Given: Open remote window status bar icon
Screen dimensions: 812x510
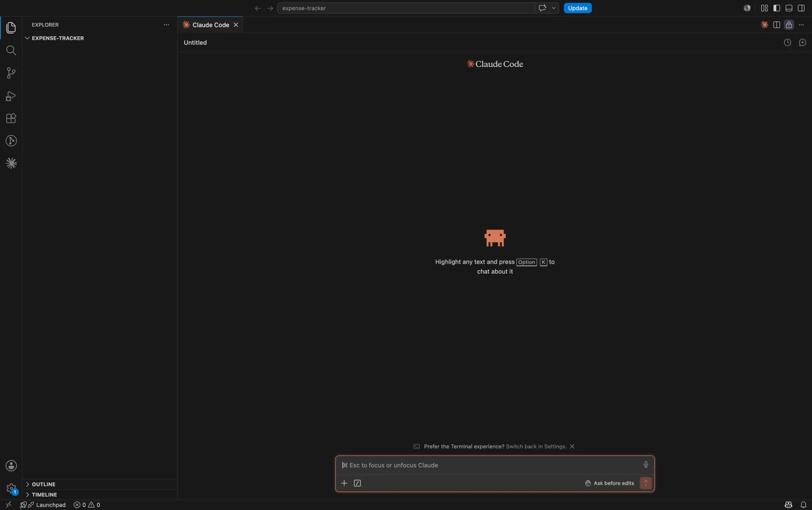Looking at the screenshot, I should pyautogui.click(x=8, y=505).
